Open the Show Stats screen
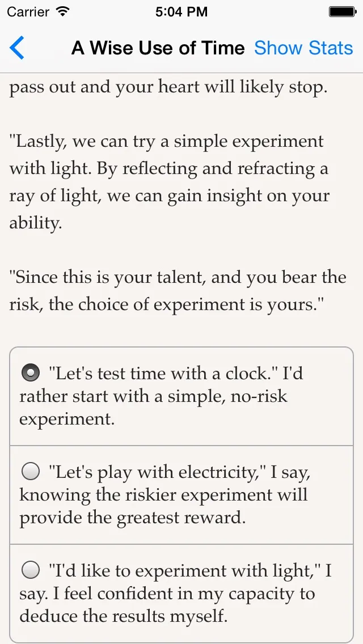This screenshot has height=644, width=363. coord(303,48)
